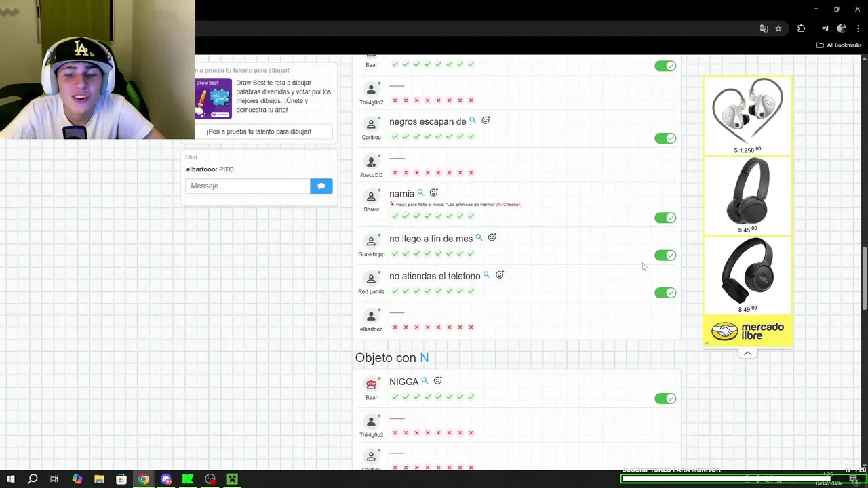Click 'Objeto con N' category heading
The width and height of the screenshot is (868, 488).
[x=392, y=358]
